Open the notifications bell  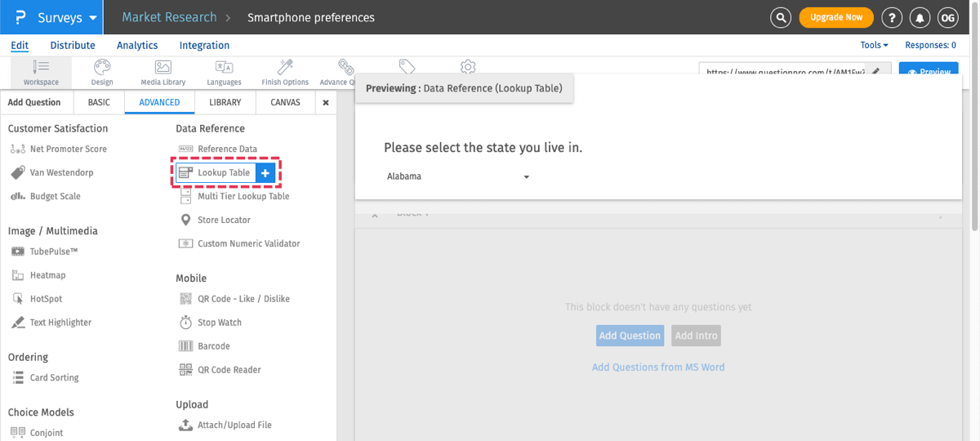click(x=920, y=17)
